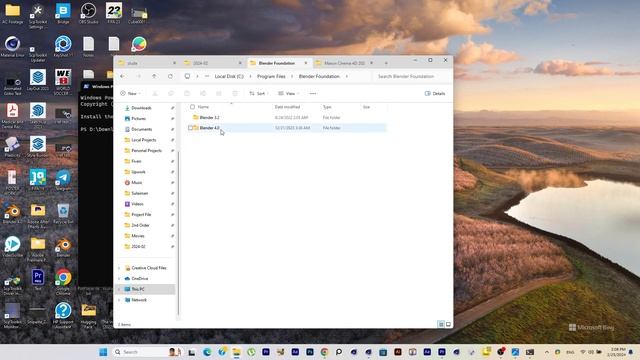
Task: Show hidden system tray icons
Action: (x=547, y=352)
